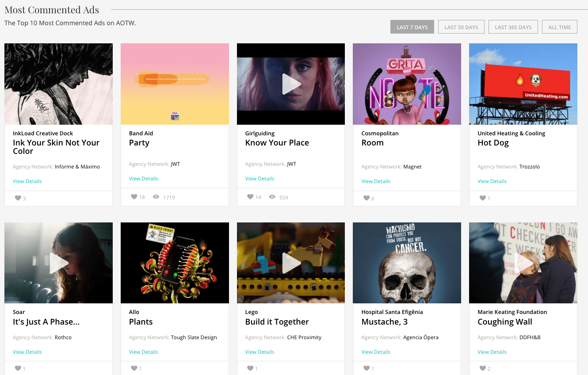The image size is (588, 375).
Task: Click the Hot Dog billboard thumbnail
Action: [523, 84]
